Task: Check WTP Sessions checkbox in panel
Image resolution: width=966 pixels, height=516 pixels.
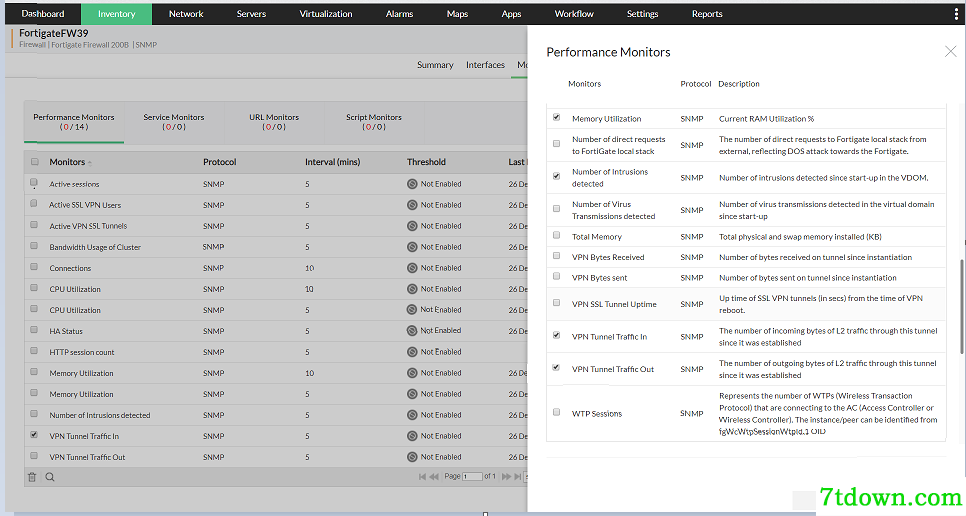Action: click(x=556, y=412)
